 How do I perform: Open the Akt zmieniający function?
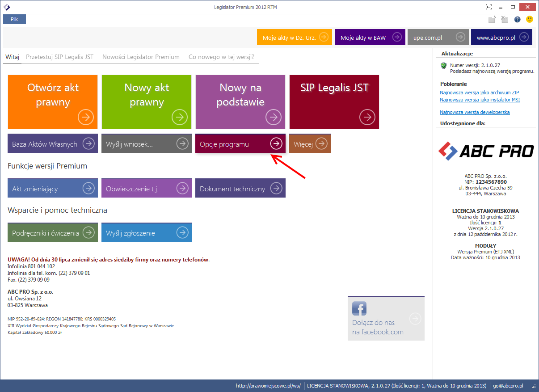click(x=53, y=188)
